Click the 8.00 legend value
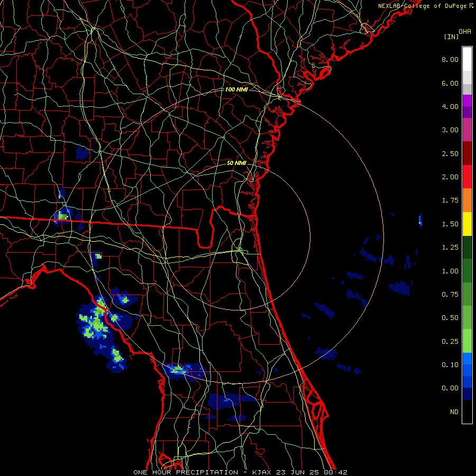 pos(450,59)
